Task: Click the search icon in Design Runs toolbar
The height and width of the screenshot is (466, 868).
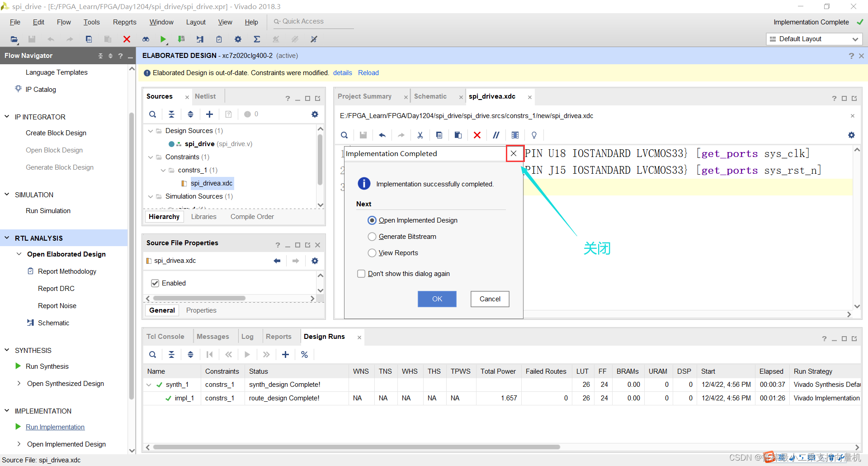Action: tap(153, 354)
